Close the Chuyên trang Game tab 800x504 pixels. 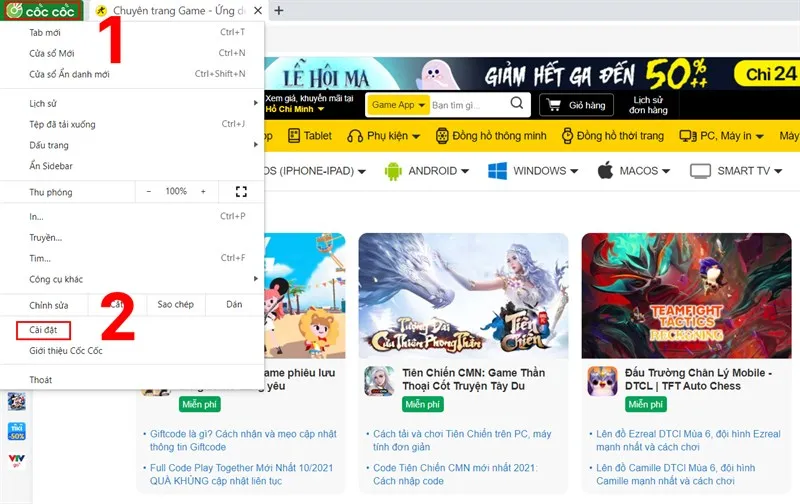pyautogui.click(x=258, y=10)
